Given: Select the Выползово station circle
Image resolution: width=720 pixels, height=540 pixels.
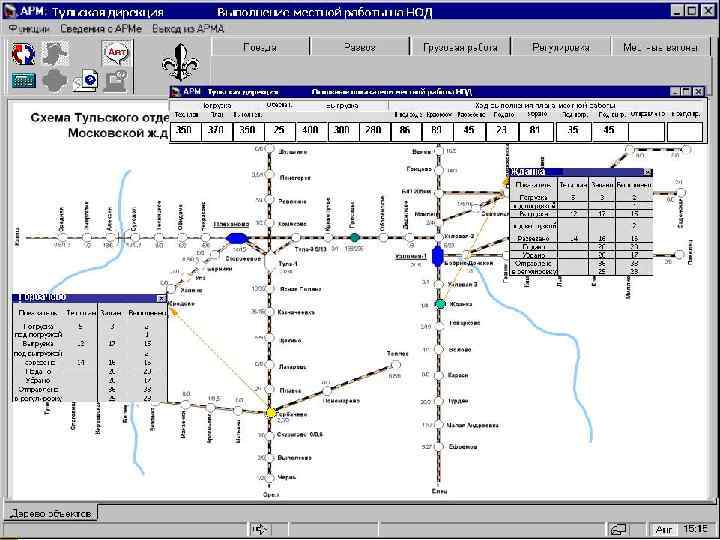Looking at the screenshot, I should 270,457.
